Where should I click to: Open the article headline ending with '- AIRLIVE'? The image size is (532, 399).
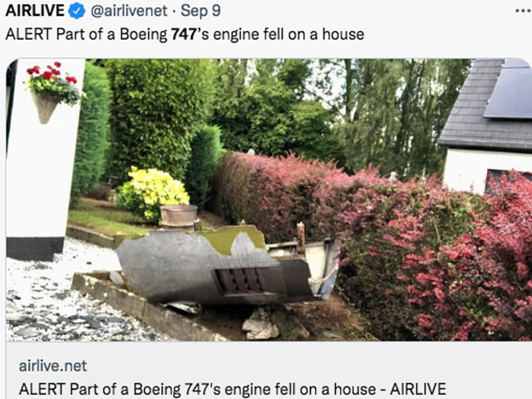(x=233, y=389)
